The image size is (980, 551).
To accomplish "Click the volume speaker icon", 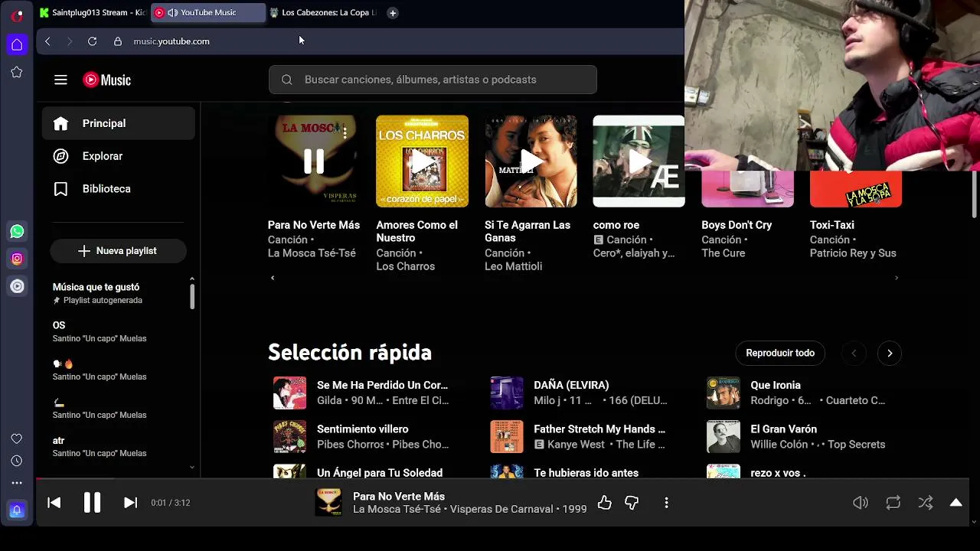I will point(861,503).
